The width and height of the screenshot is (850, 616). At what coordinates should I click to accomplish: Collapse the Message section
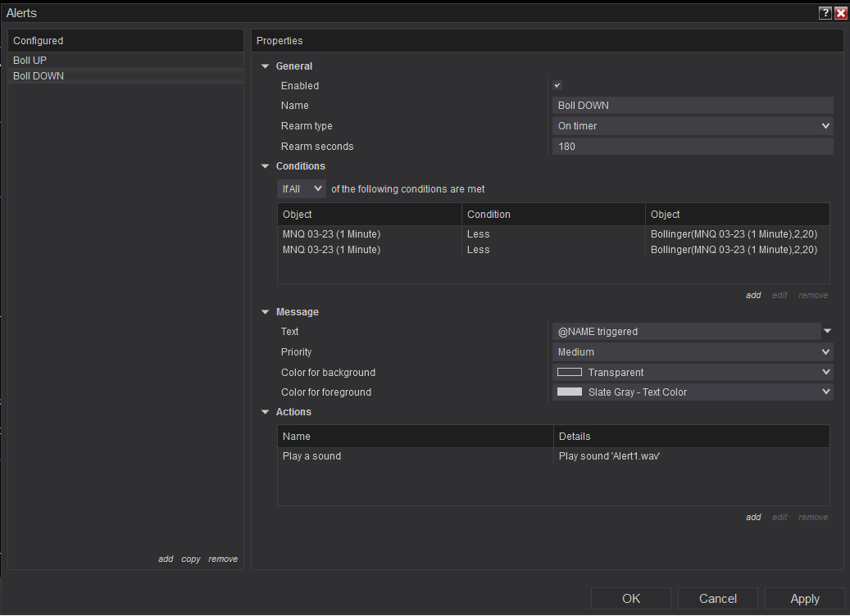[266, 312]
